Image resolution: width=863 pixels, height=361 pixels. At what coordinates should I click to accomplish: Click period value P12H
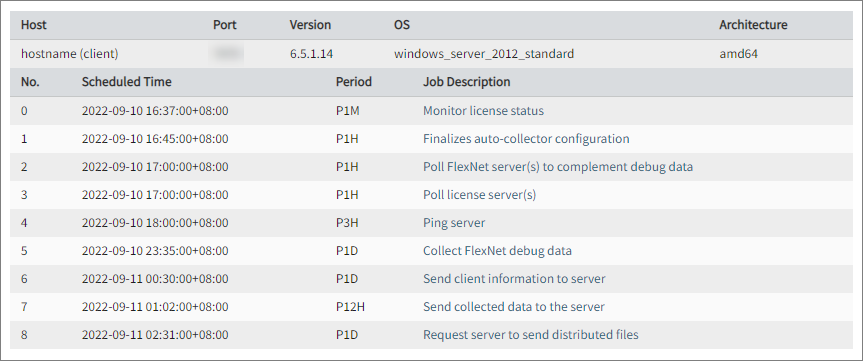[350, 307]
